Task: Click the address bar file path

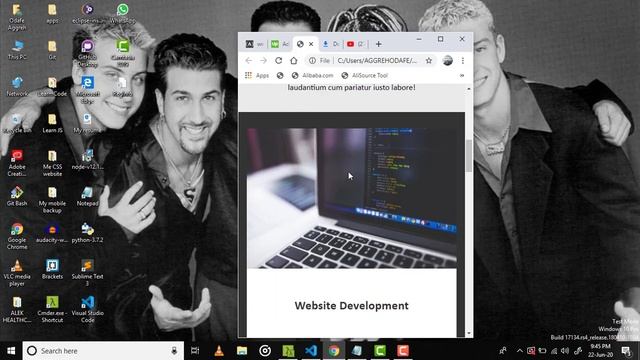Action: 377,60
